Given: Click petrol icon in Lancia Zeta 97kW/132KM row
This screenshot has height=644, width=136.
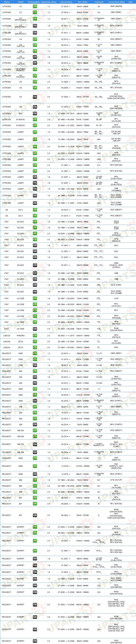Looking at the screenshot, I should [35, 342].
